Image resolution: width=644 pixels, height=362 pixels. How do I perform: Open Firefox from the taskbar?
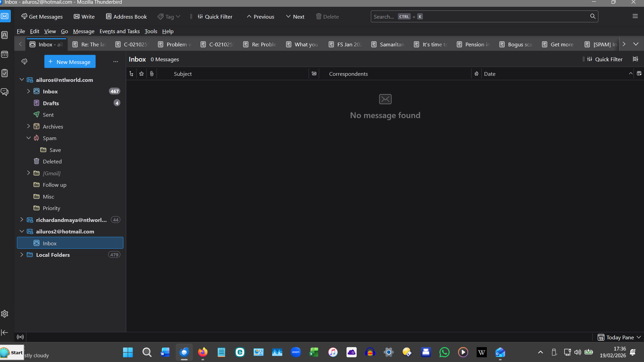tap(203, 353)
